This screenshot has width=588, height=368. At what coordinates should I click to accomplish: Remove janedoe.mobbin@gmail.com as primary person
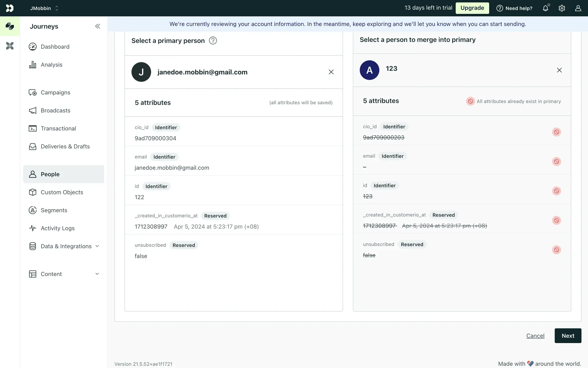pos(331,72)
